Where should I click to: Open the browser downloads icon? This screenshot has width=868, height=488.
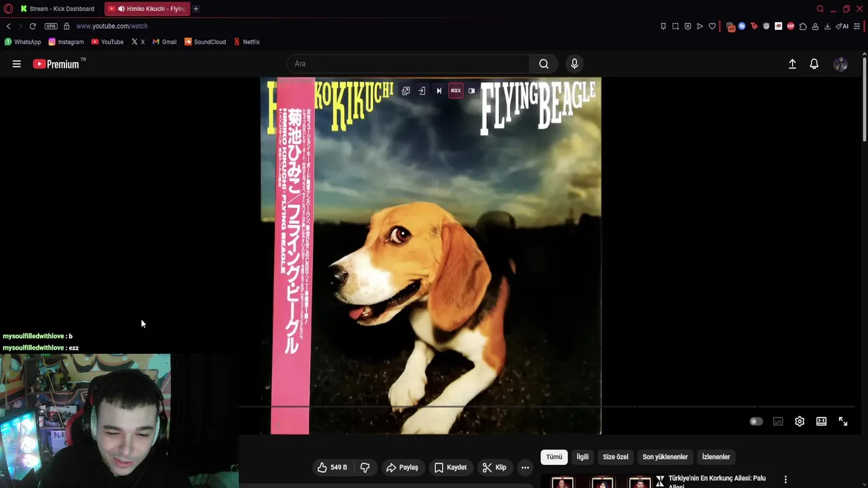[x=827, y=26]
